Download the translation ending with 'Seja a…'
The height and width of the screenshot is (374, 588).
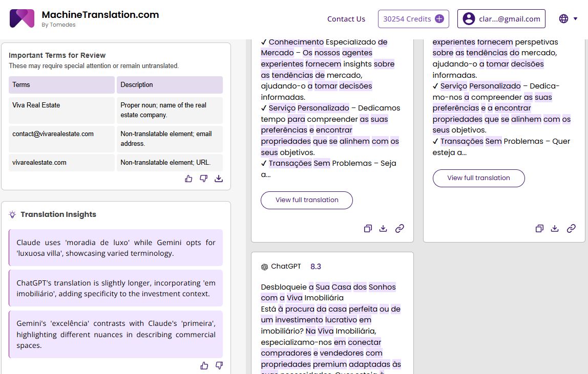[x=383, y=229]
